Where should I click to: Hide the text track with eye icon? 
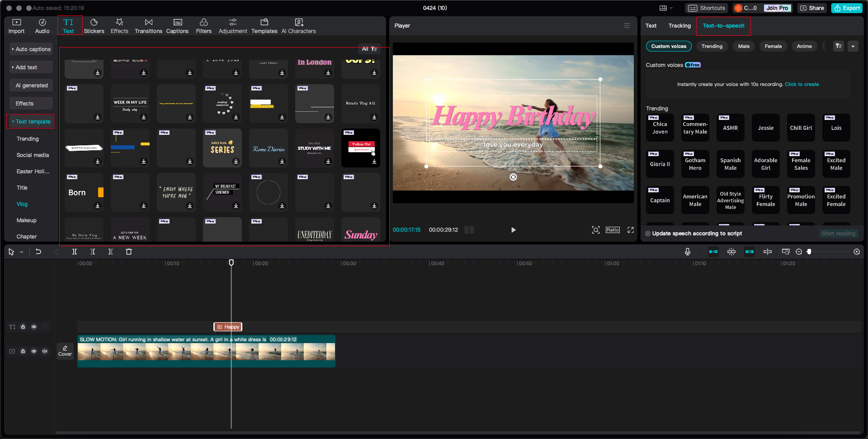click(x=34, y=327)
